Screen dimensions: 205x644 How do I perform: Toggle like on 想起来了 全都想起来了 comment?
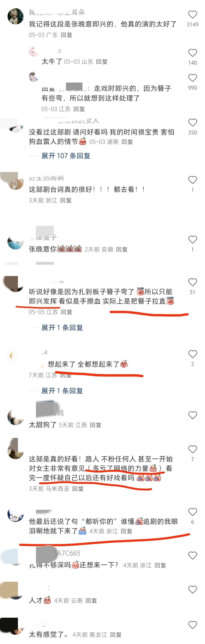(192, 354)
